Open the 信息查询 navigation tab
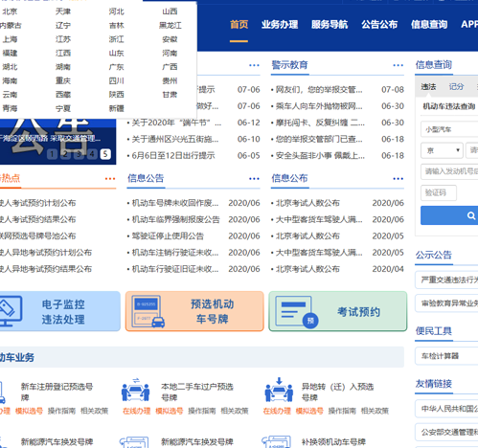 click(429, 25)
